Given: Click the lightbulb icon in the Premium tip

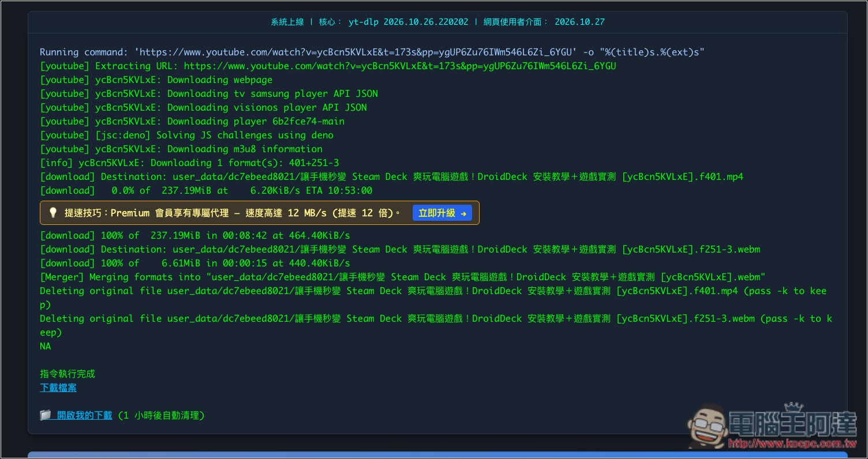Looking at the screenshot, I should pyautogui.click(x=53, y=213).
